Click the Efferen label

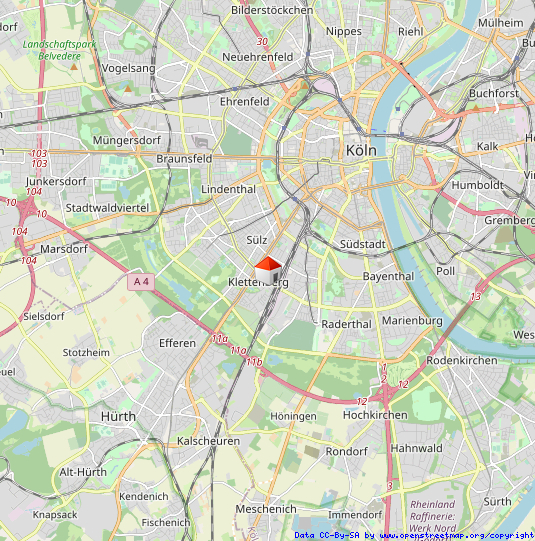177,343
